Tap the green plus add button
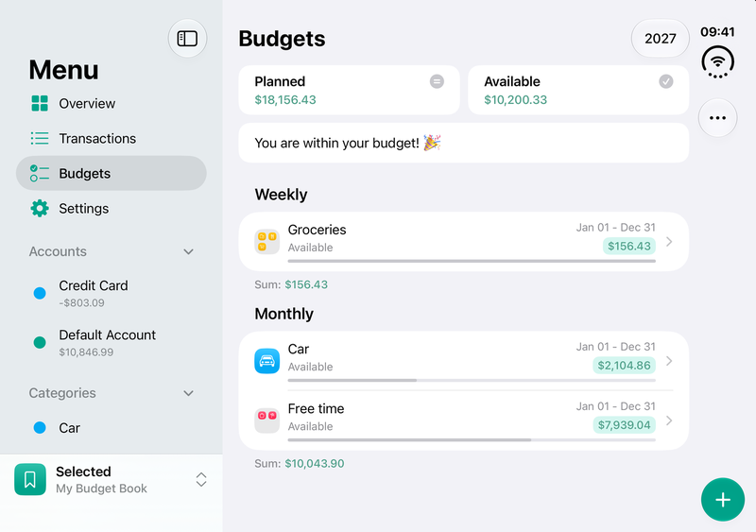Image resolution: width=756 pixels, height=532 pixels. (x=723, y=500)
